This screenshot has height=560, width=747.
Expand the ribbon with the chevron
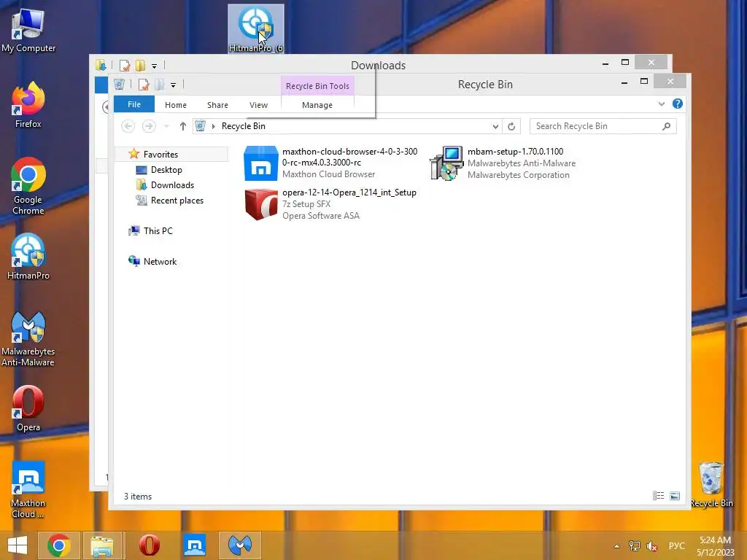(661, 104)
